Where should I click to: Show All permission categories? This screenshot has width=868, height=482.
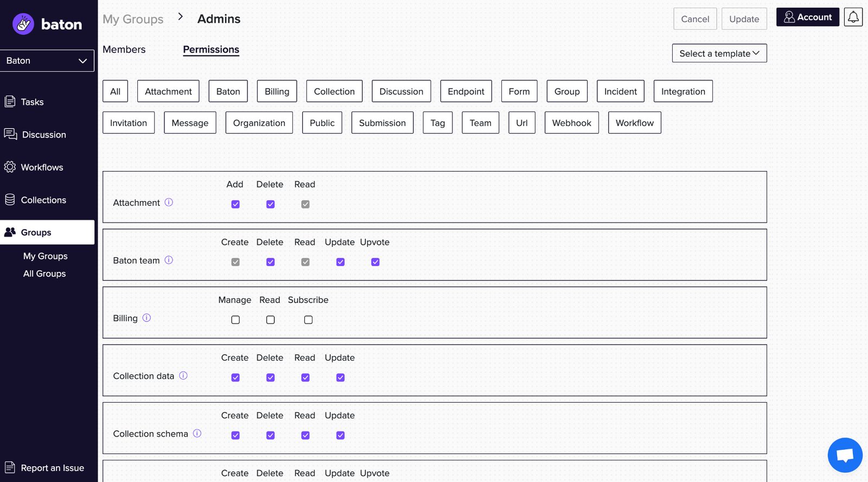tap(116, 91)
